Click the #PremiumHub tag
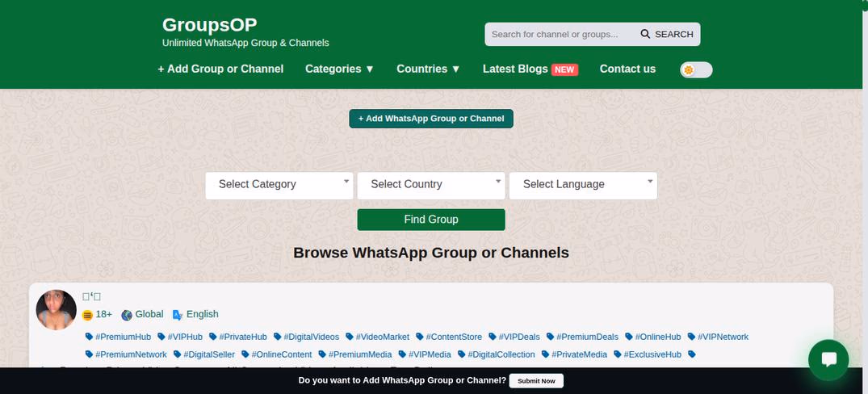The height and width of the screenshot is (394, 868). coord(118,337)
